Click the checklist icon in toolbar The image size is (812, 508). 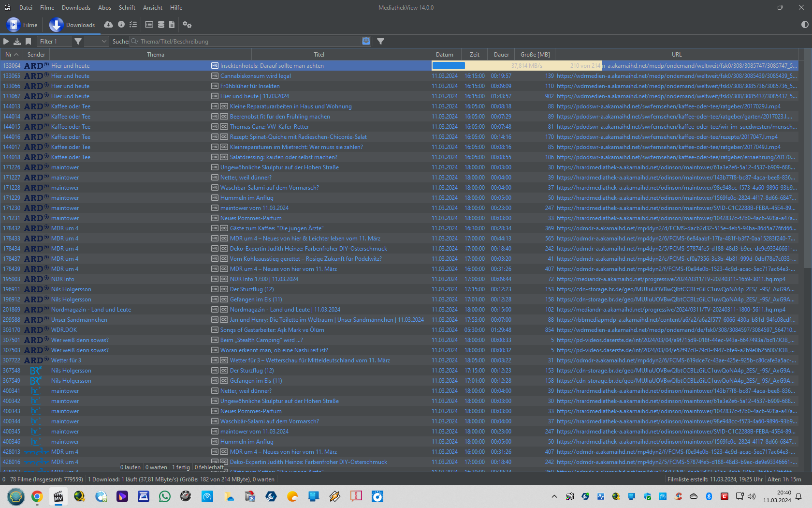(133, 25)
